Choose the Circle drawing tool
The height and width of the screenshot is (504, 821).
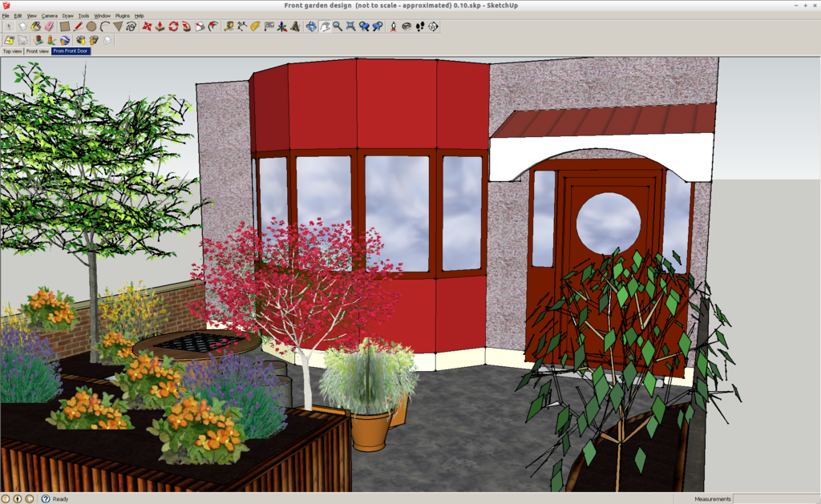[x=91, y=26]
